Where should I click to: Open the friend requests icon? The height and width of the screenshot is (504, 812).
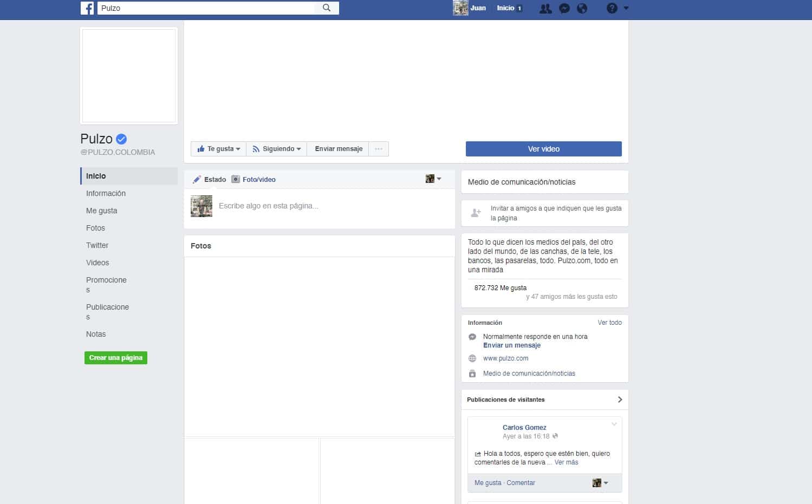(545, 8)
